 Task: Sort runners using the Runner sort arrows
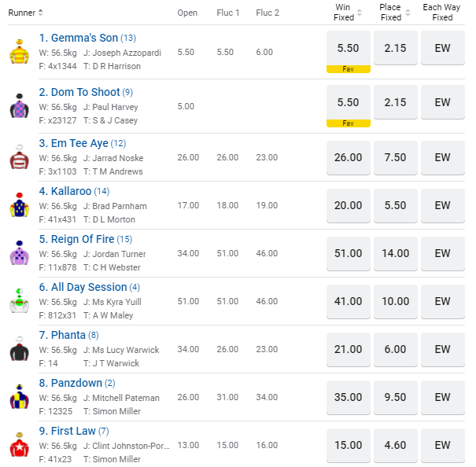tap(40, 13)
